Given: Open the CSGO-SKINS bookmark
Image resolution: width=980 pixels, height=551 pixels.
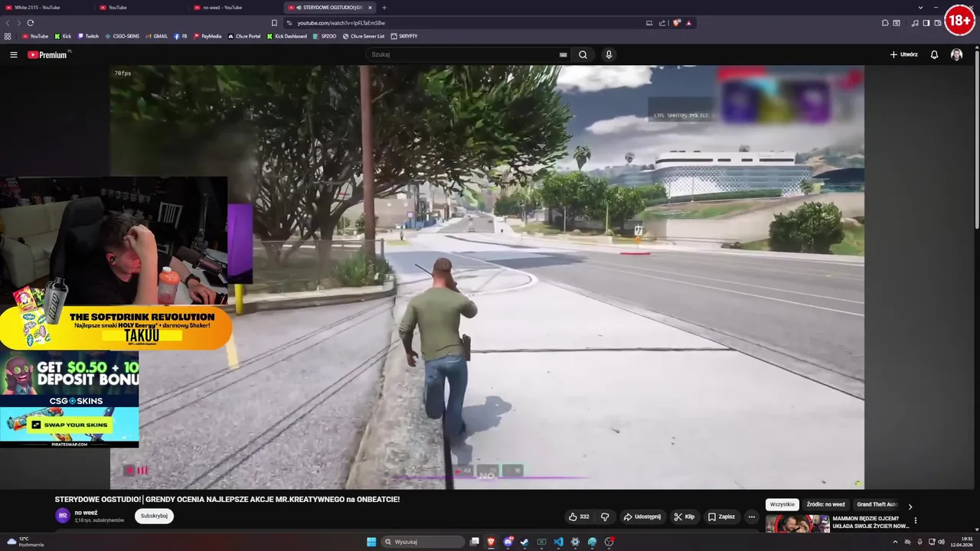Looking at the screenshot, I should tap(122, 36).
